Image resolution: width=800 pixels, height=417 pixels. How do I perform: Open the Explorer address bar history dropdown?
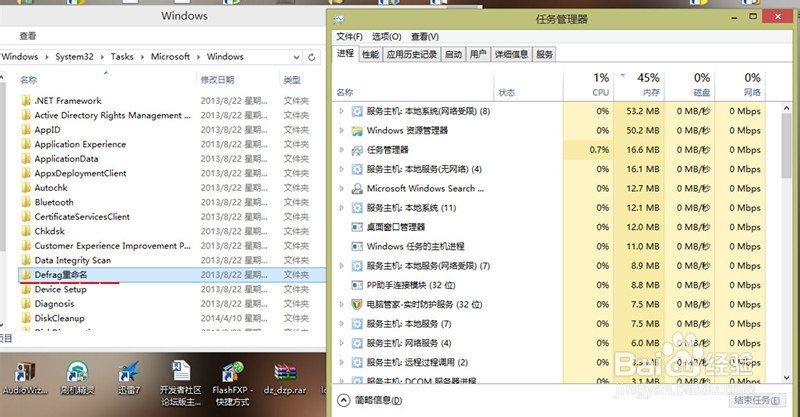click(x=296, y=57)
